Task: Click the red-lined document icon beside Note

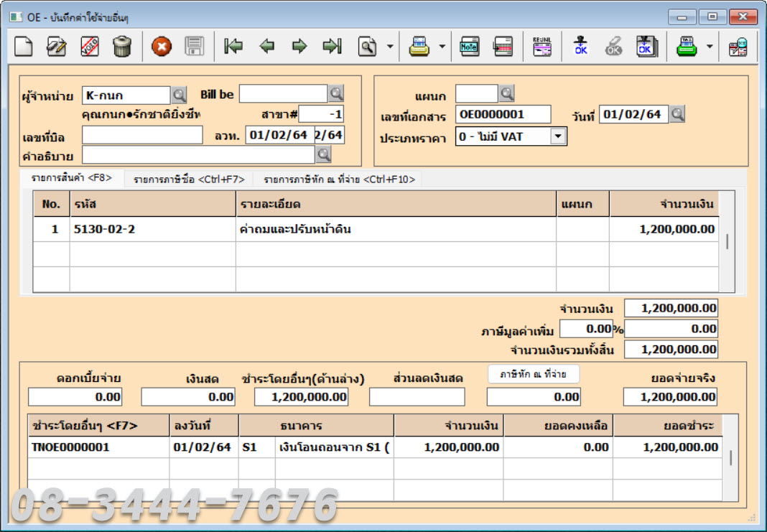Action: 503,47
